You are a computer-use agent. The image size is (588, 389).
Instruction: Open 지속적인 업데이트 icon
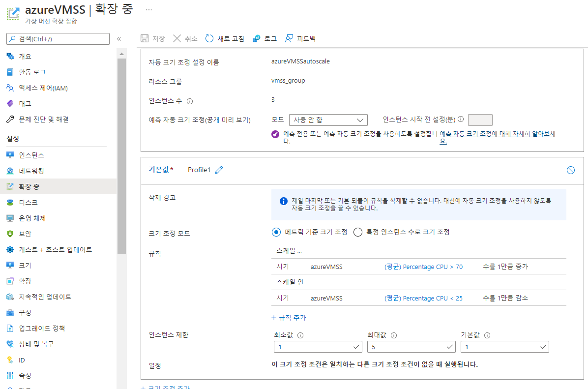pos(10,297)
